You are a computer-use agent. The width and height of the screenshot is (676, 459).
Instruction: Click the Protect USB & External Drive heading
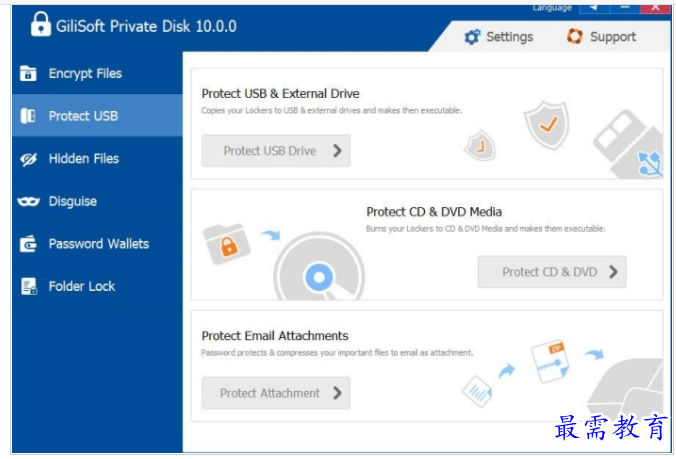point(281,94)
